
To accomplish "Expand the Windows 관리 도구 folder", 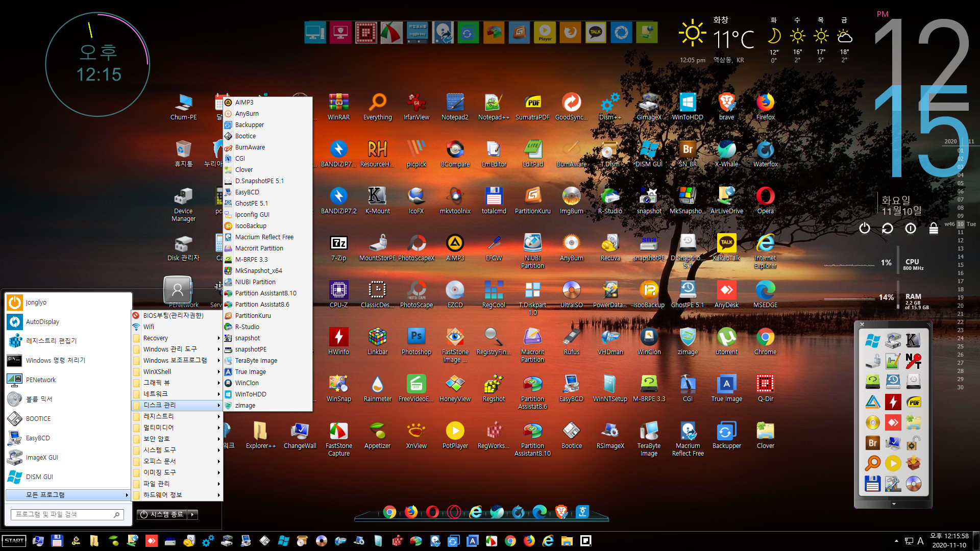I will click(177, 349).
